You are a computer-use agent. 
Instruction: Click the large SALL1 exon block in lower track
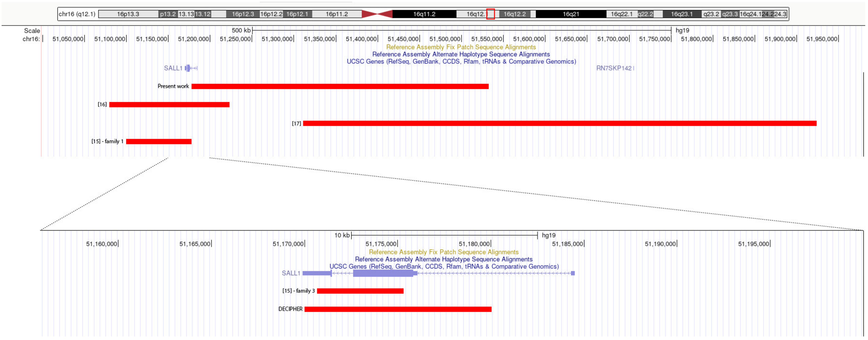(383, 273)
